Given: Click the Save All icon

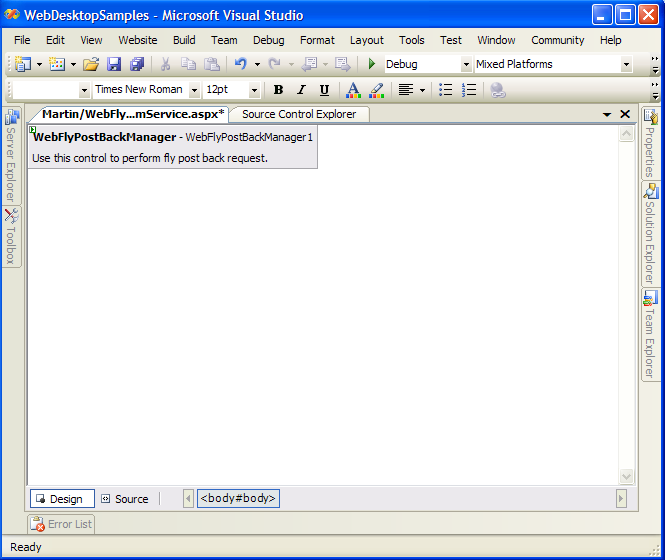Looking at the screenshot, I should tap(137, 64).
